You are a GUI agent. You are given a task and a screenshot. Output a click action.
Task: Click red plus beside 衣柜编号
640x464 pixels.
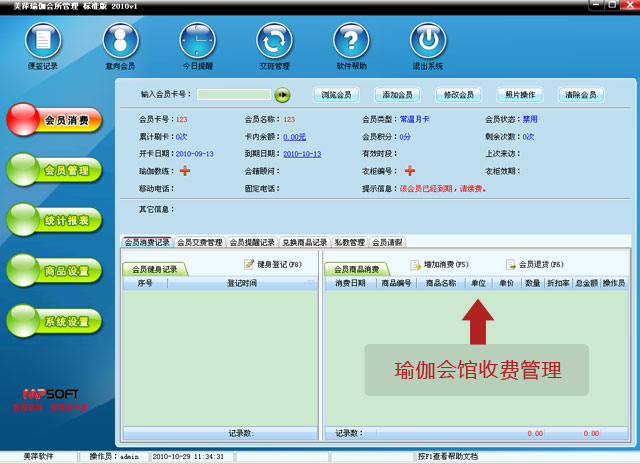pos(410,171)
